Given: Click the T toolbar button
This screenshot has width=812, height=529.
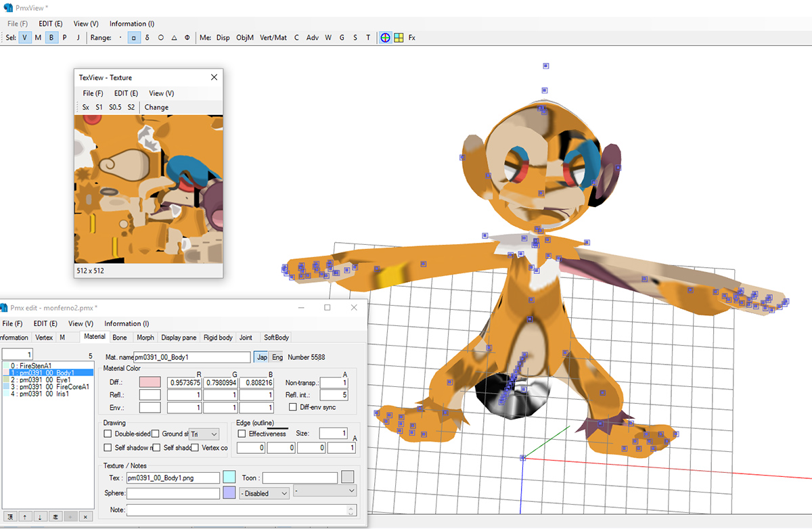Looking at the screenshot, I should 368,38.
